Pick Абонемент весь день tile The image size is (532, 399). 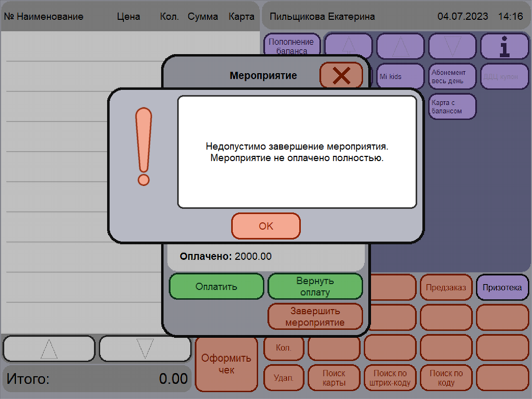453,76
